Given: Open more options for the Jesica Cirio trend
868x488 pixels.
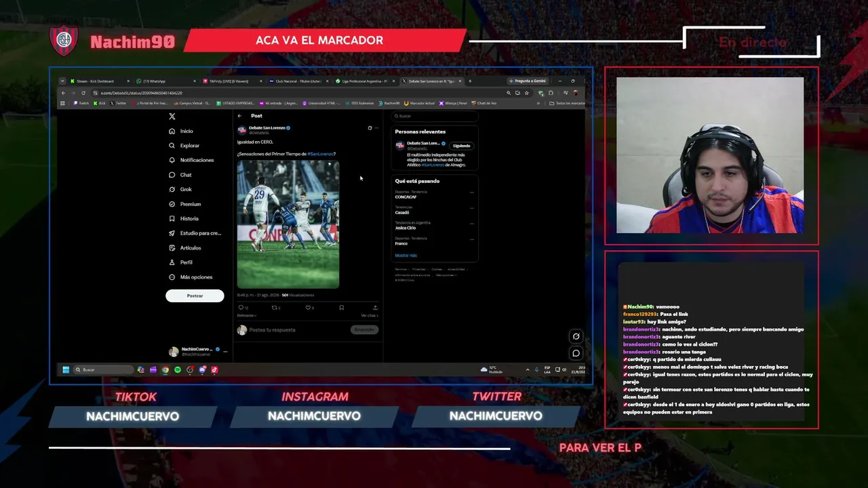Looking at the screenshot, I should [x=472, y=223].
